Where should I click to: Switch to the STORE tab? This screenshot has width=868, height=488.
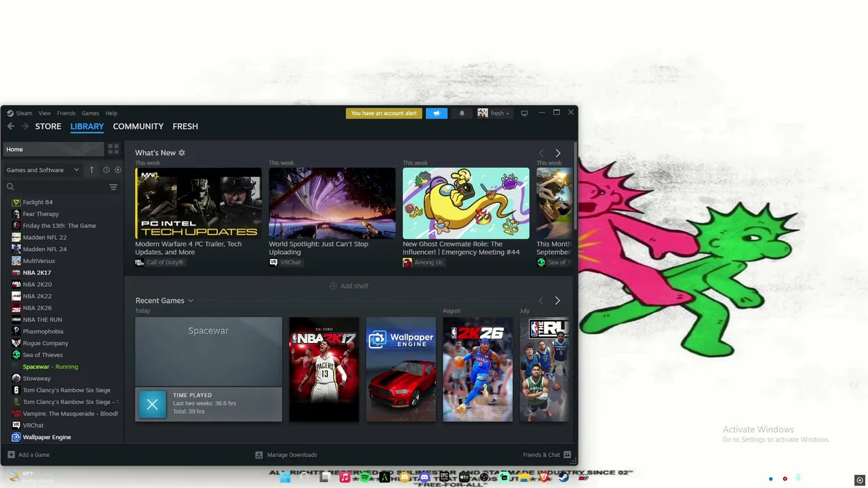(48, 127)
